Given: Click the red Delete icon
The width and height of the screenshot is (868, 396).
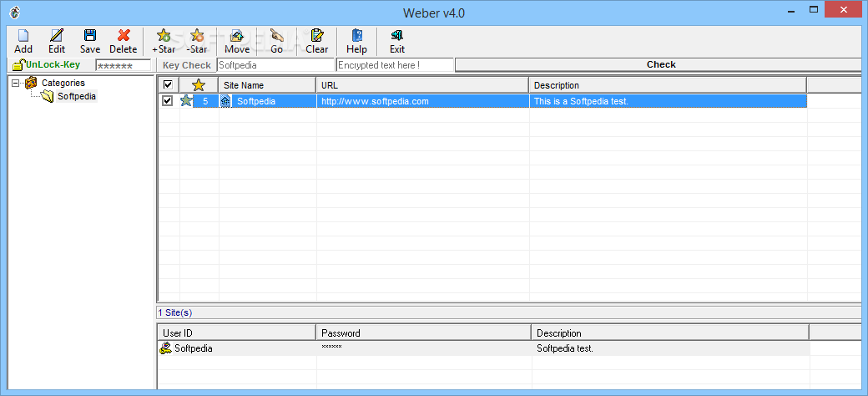Looking at the screenshot, I should [x=124, y=36].
